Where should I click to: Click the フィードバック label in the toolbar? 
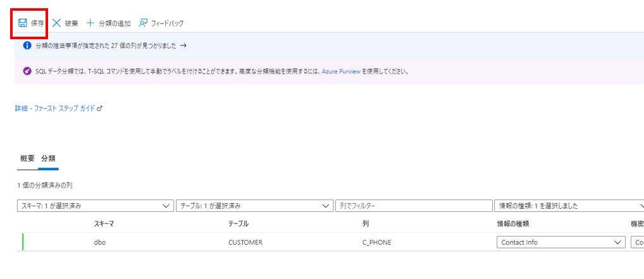[x=167, y=23]
